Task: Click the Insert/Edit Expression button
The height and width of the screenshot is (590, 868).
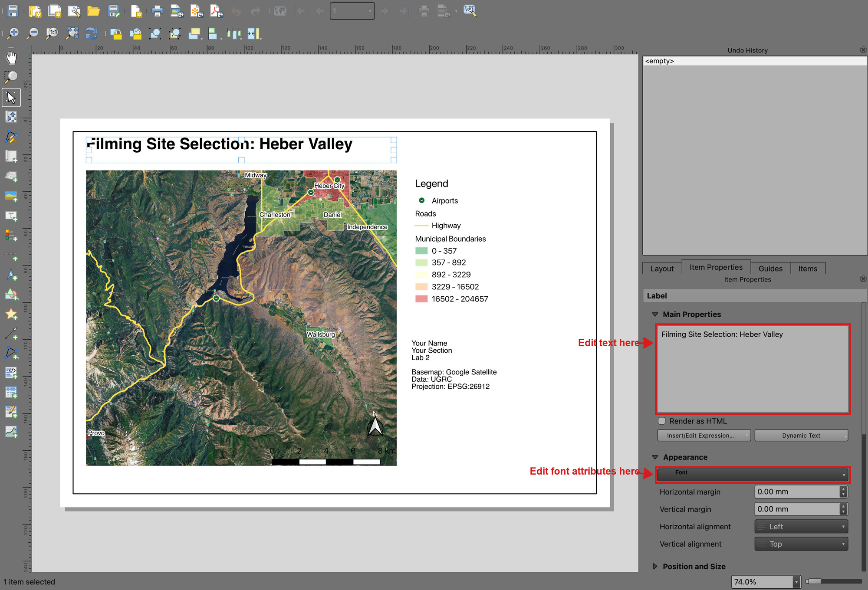Action: [704, 436]
